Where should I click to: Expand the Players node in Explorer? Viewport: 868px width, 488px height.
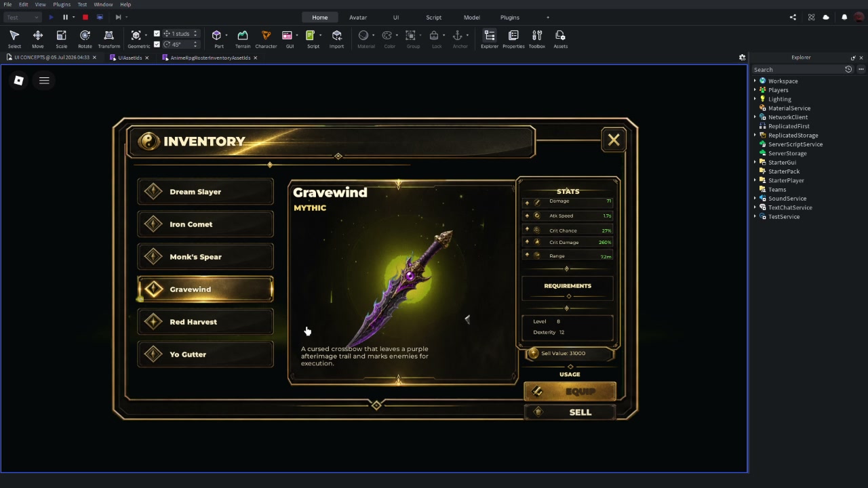[755, 89]
